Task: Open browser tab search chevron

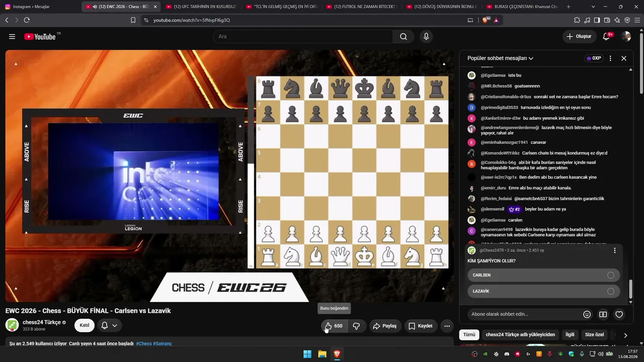Action: 593,7
